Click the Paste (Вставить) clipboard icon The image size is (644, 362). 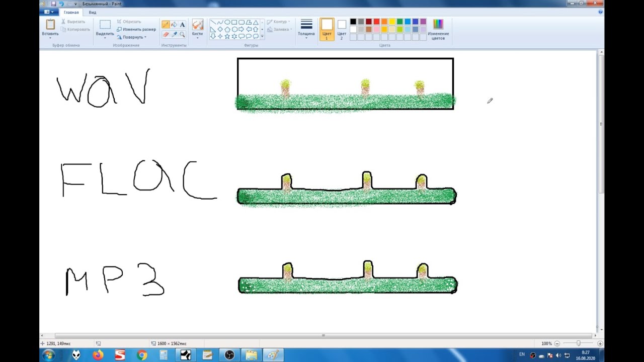[x=50, y=24]
